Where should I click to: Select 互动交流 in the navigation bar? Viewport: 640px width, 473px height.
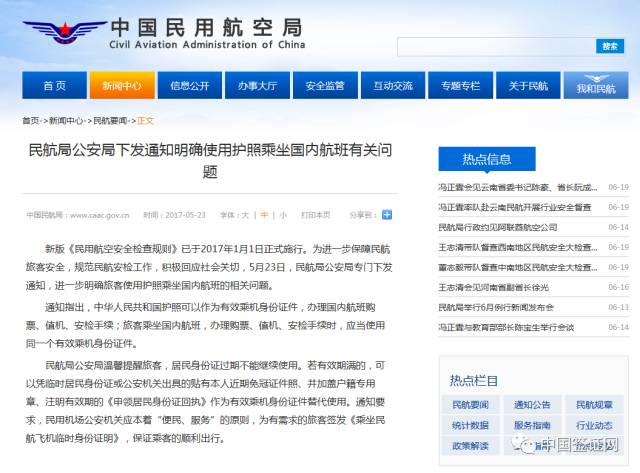click(393, 86)
